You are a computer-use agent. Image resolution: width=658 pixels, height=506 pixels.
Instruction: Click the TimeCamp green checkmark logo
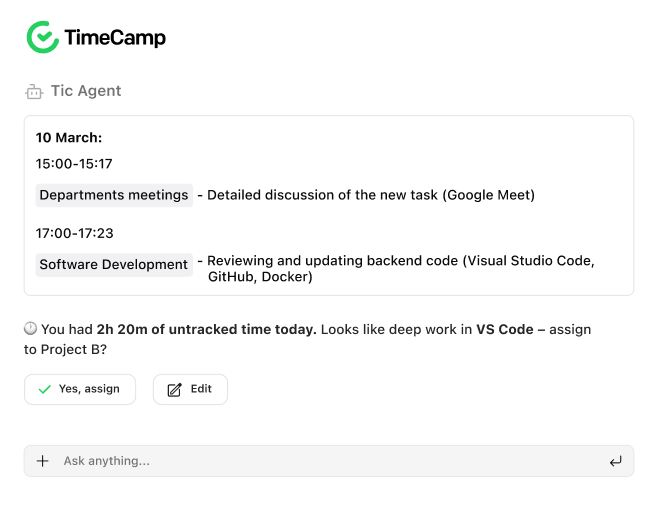coord(43,37)
